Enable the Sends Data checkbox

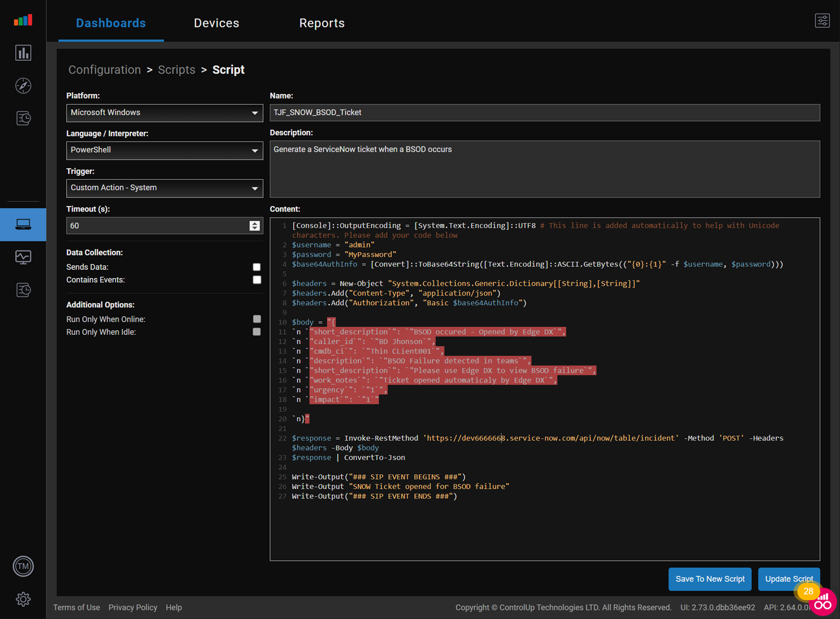[257, 267]
